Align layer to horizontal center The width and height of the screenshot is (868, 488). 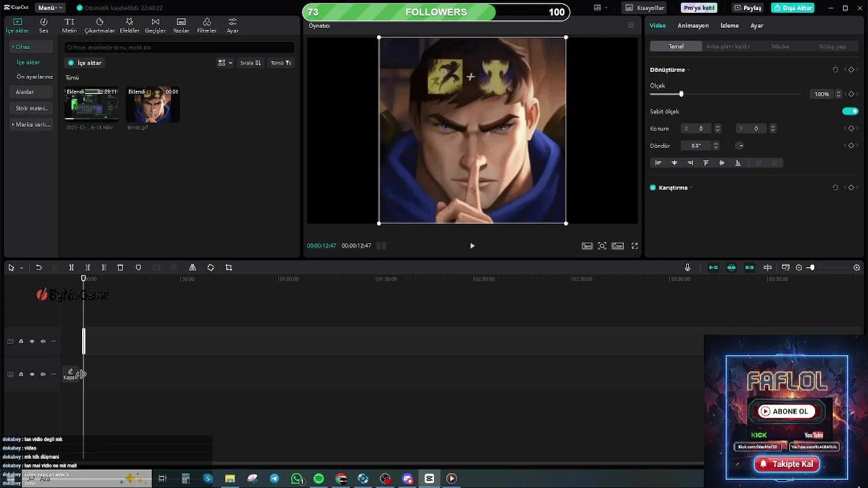[674, 163]
